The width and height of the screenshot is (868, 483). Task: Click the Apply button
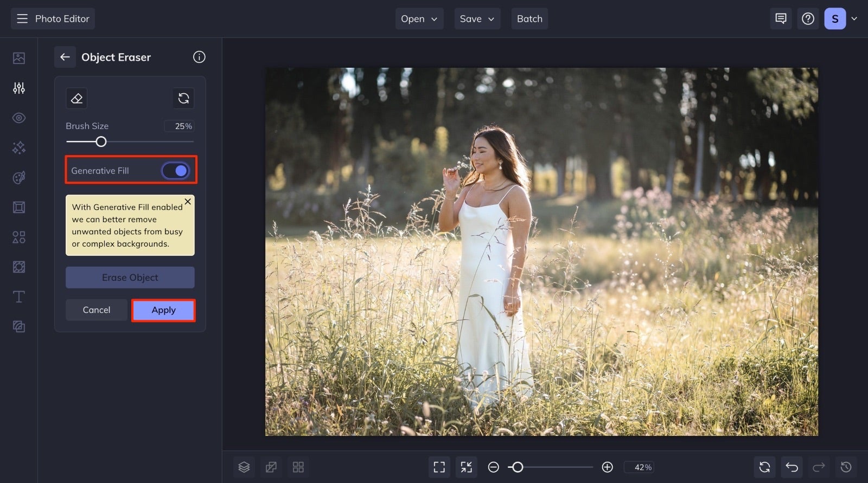tap(163, 310)
